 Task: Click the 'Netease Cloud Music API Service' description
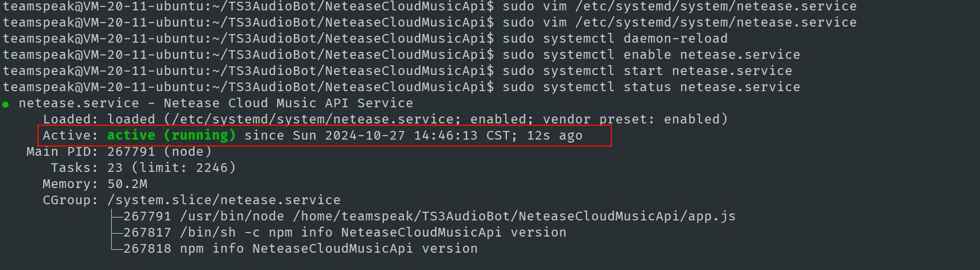pos(288,103)
